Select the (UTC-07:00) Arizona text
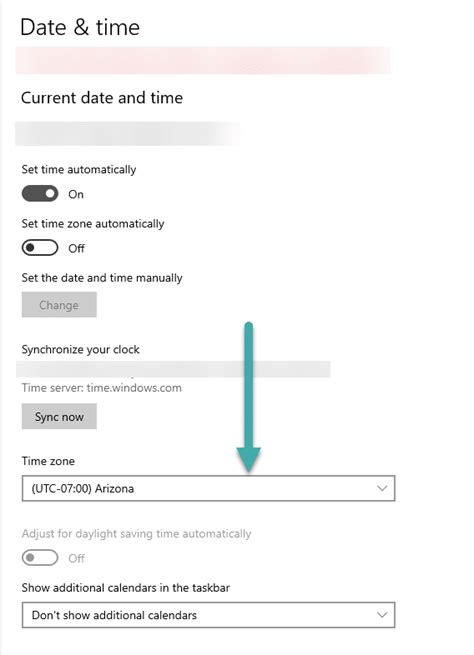 (x=83, y=488)
